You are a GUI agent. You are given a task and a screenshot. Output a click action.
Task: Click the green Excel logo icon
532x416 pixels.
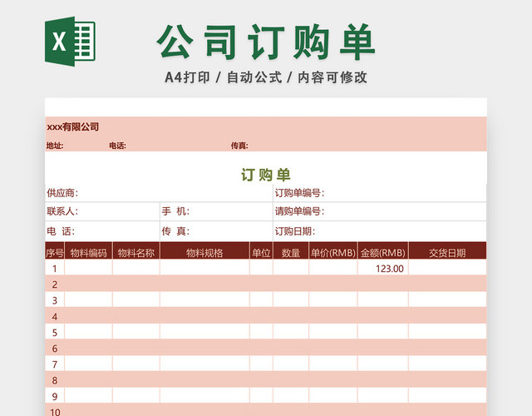coord(70,42)
